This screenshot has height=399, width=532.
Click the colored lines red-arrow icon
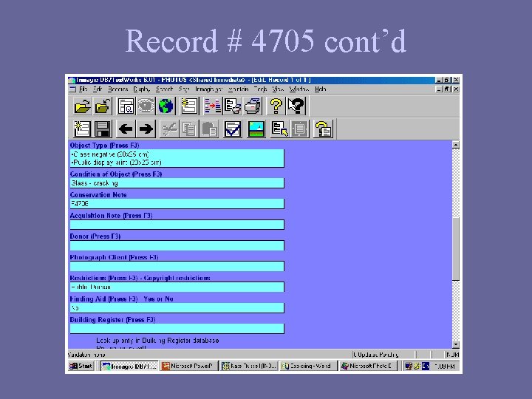(213, 106)
